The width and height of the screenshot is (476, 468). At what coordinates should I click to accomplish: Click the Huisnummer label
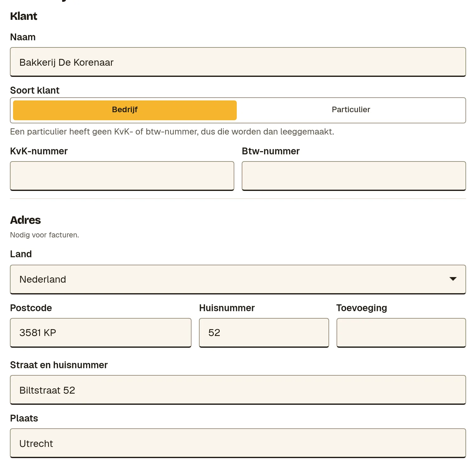(x=227, y=308)
